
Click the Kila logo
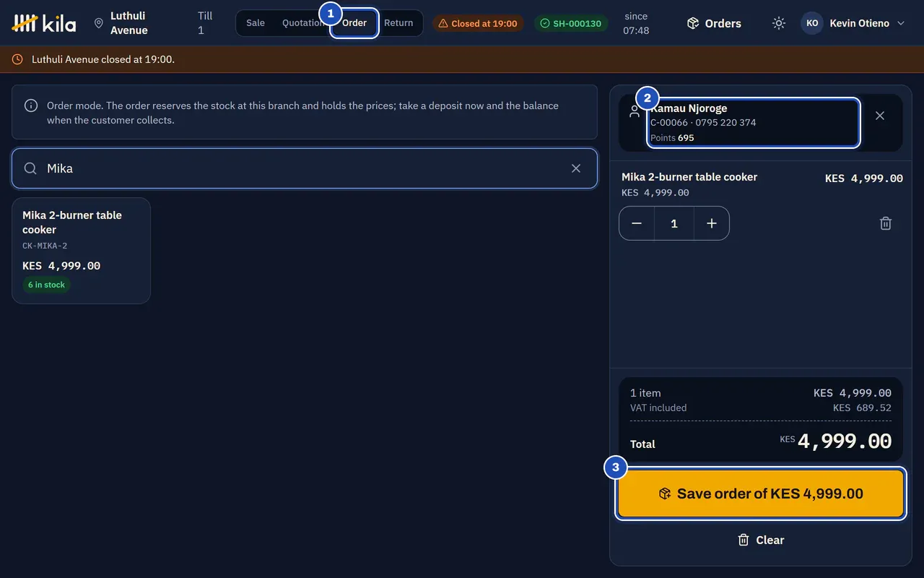tap(44, 23)
